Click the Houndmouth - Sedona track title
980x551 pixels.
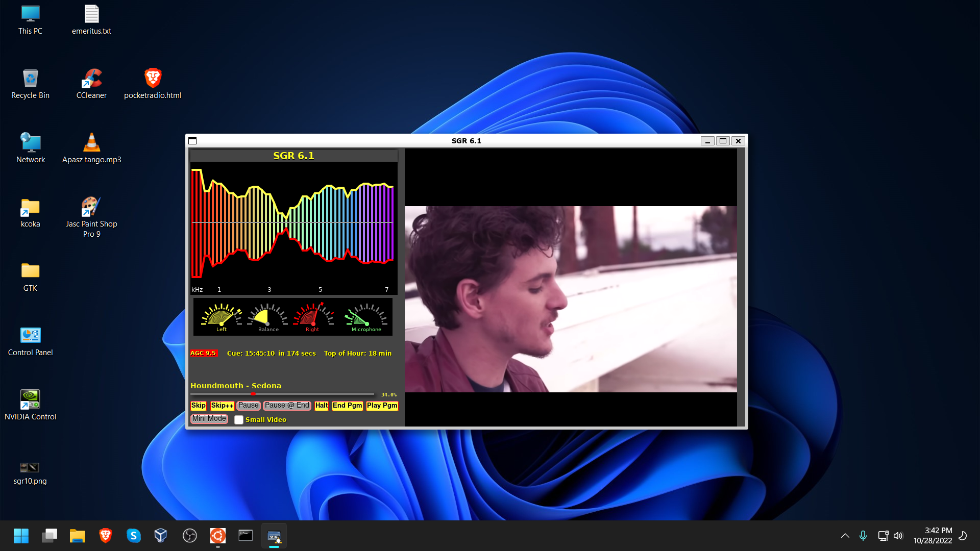pos(236,386)
